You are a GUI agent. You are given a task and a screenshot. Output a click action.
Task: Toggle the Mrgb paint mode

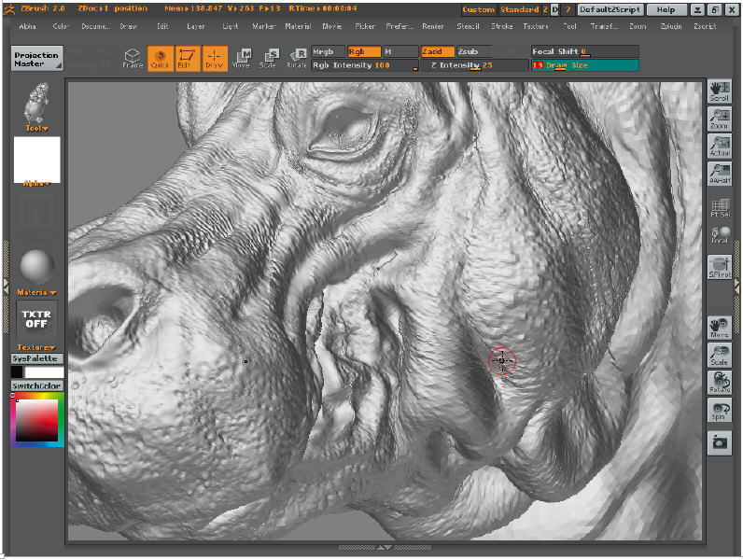[x=328, y=51]
